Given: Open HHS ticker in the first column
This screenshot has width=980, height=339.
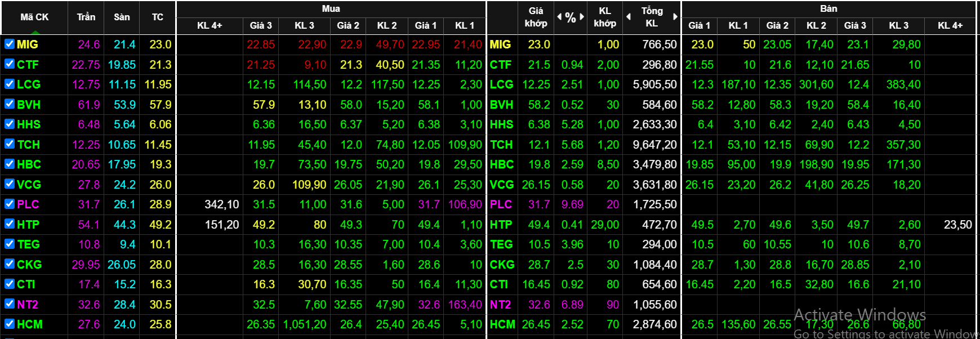Looking at the screenshot, I should point(29,124).
